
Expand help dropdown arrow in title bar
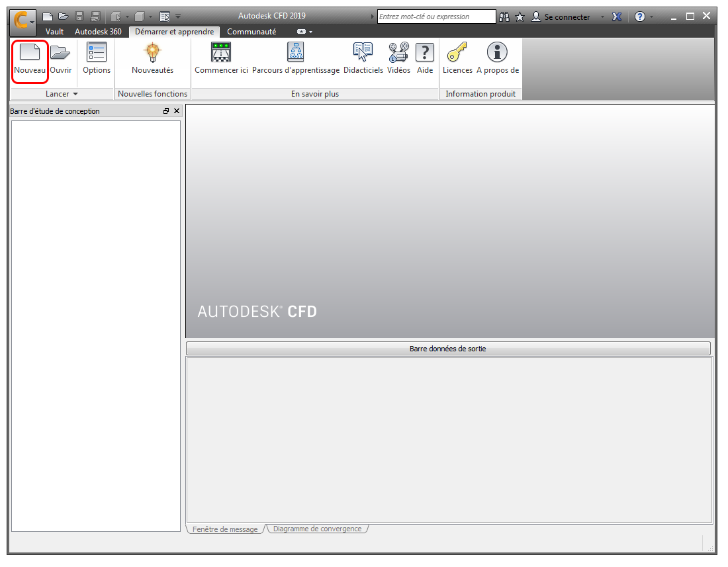(x=651, y=17)
